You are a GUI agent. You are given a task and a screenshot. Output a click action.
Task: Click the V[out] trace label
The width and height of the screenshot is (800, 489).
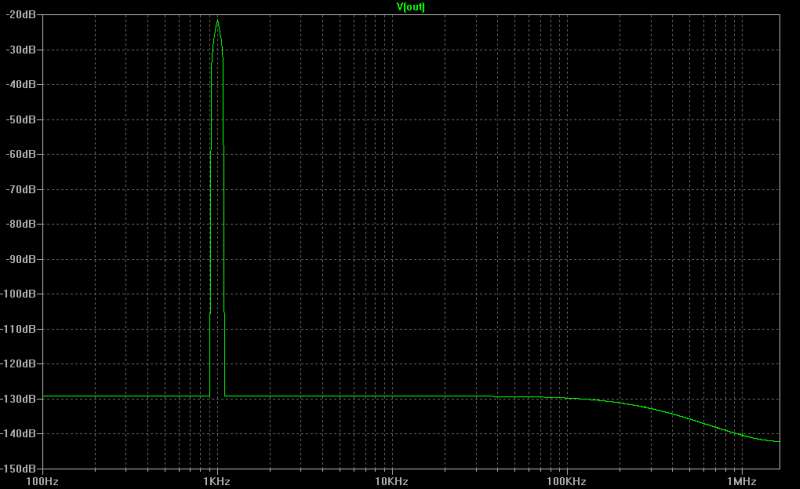pos(411,7)
